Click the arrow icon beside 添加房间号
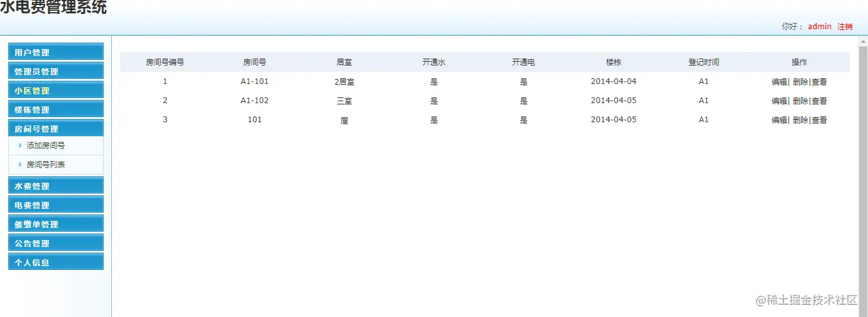Image resolution: width=868 pixels, height=317 pixels. coord(20,146)
